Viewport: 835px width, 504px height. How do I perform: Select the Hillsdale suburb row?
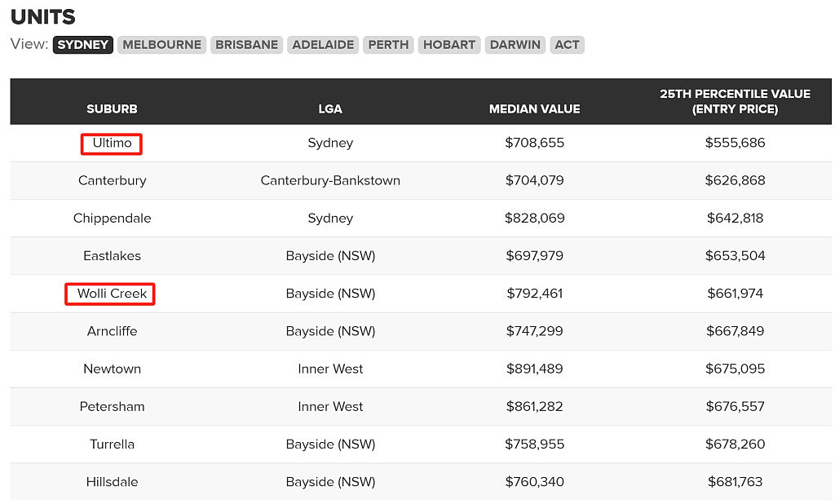[420, 482]
